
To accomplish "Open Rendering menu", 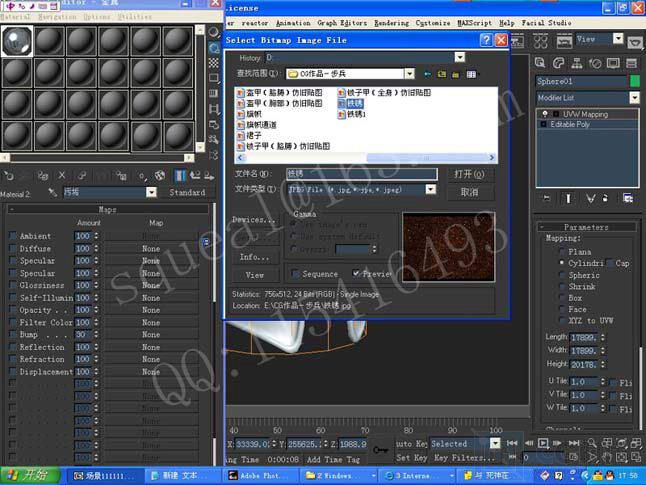I will 391,23.
